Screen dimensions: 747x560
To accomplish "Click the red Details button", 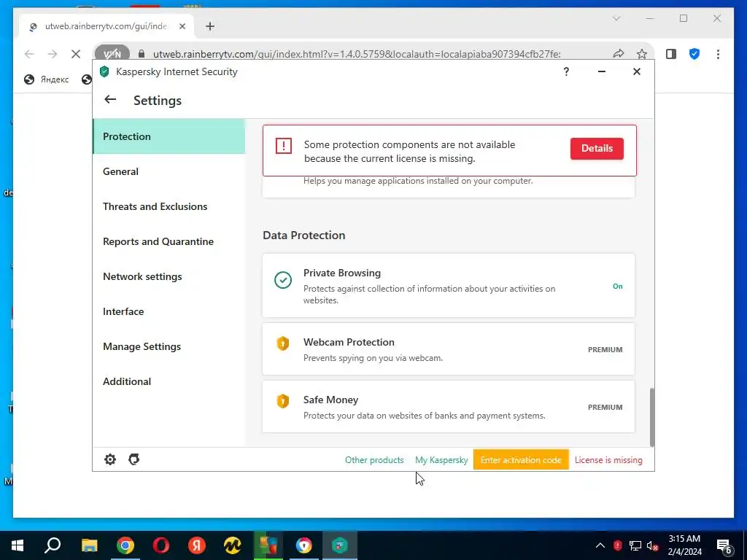I will (597, 148).
